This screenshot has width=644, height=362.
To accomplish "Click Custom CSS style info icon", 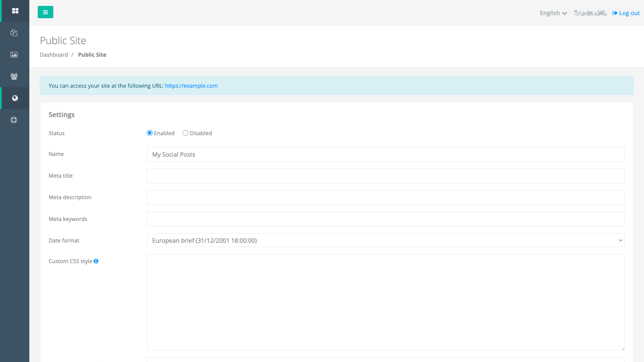I will [x=96, y=261].
